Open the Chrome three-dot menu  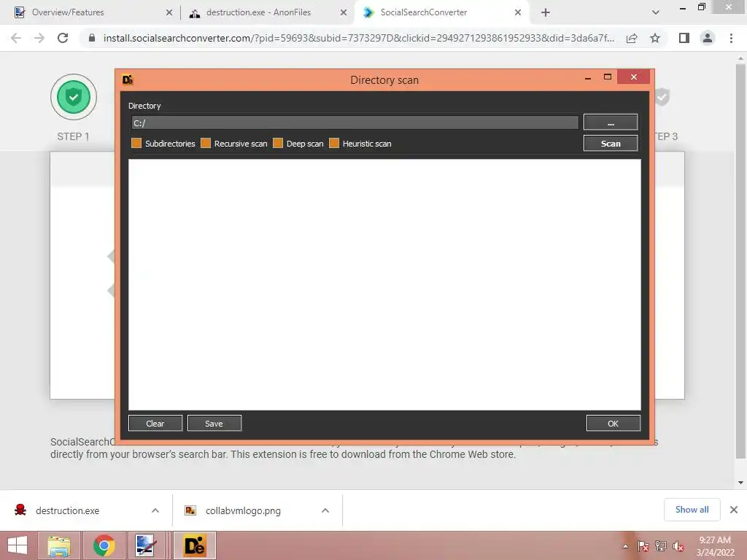(x=731, y=38)
